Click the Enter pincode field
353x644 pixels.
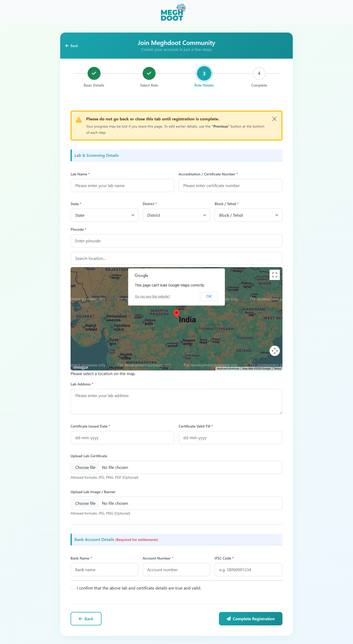point(177,241)
